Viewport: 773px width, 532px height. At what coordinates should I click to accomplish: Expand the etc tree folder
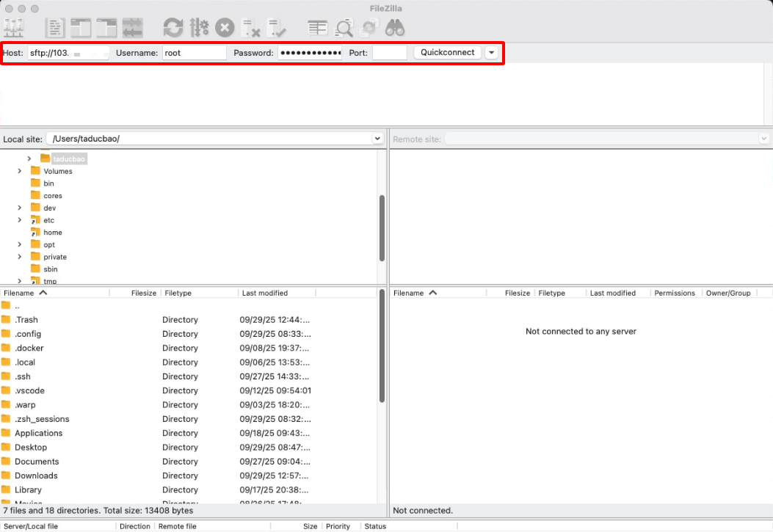coord(20,220)
